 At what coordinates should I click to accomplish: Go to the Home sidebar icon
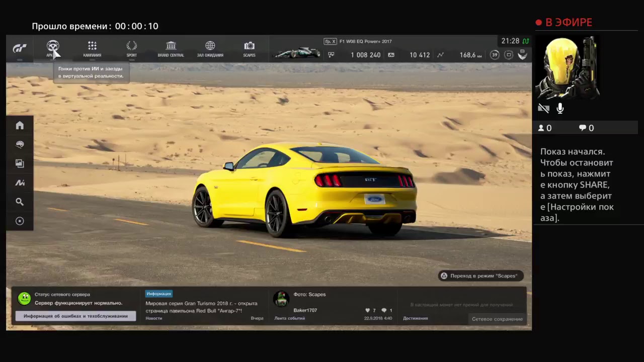[x=20, y=125]
